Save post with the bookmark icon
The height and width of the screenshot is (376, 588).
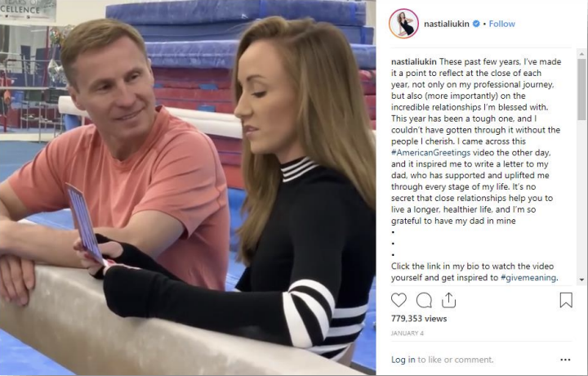pos(566,300)
